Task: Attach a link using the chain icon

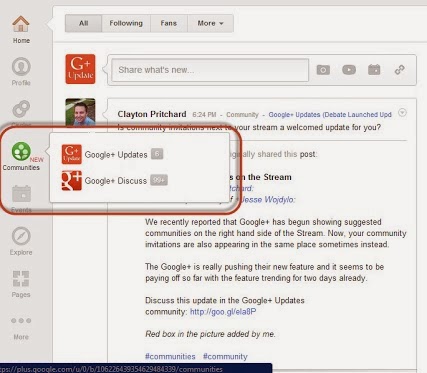Action: coord(399,70)
